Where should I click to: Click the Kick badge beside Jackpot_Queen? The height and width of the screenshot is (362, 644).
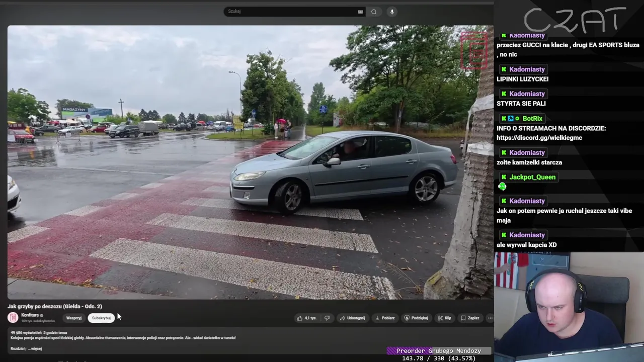point(504,177)
